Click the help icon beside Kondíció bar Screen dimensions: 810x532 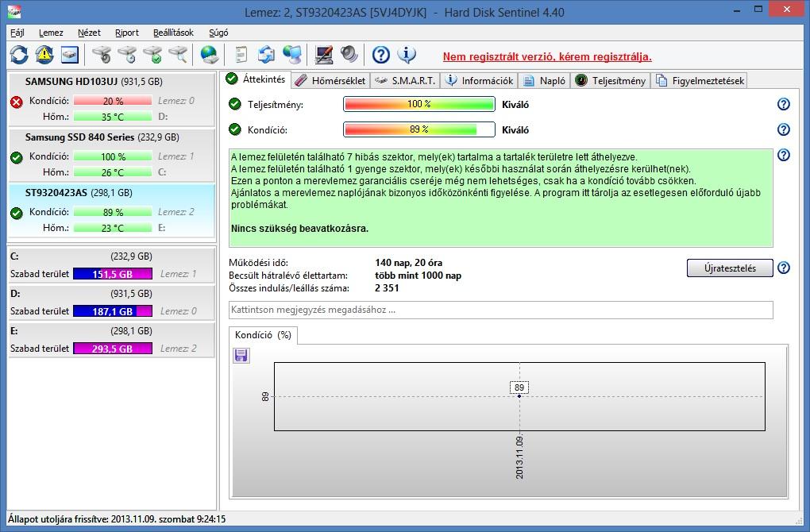(x=784, y=129)
